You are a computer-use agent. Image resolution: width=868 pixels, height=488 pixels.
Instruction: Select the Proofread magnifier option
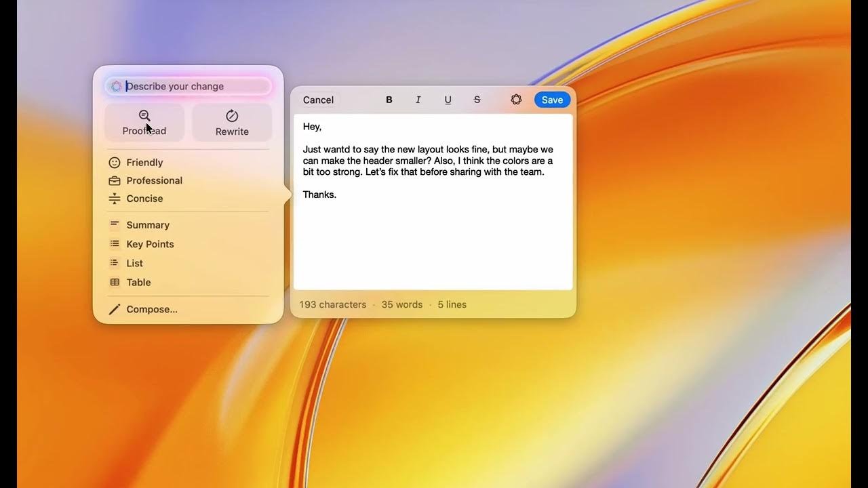(x=144, y=123)
